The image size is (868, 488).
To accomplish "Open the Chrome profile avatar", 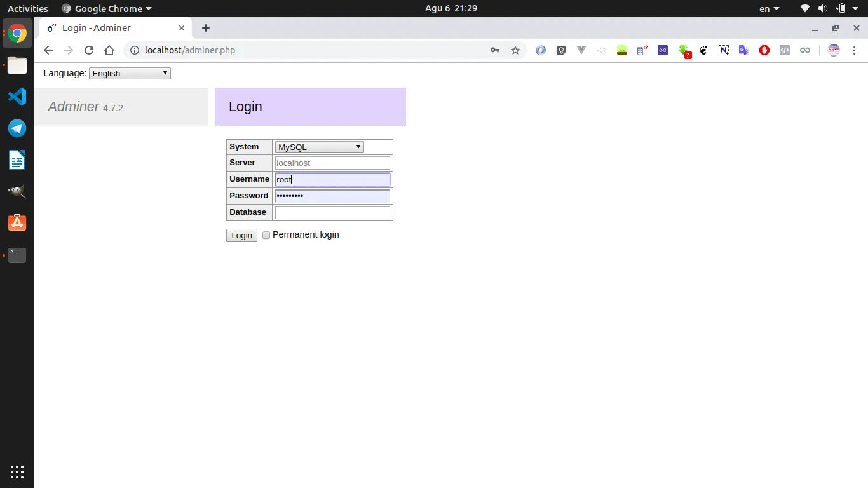I will tap(834, 50).
